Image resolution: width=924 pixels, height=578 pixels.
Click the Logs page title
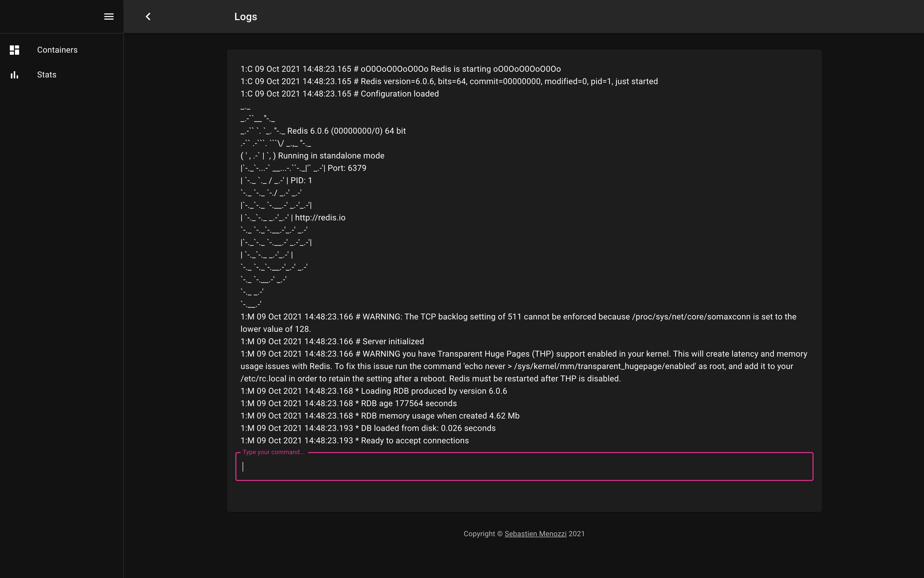[x=245, y=17]
